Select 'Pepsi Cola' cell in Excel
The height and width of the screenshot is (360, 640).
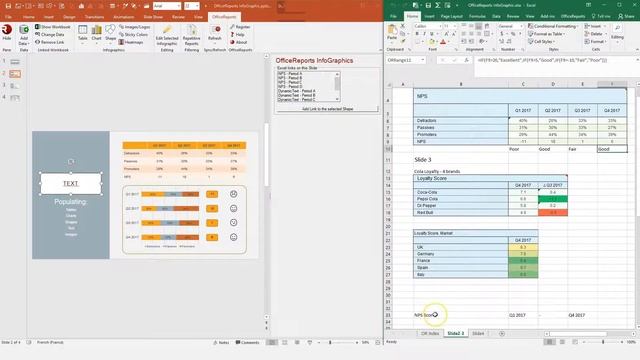click(x=461, y=199)
